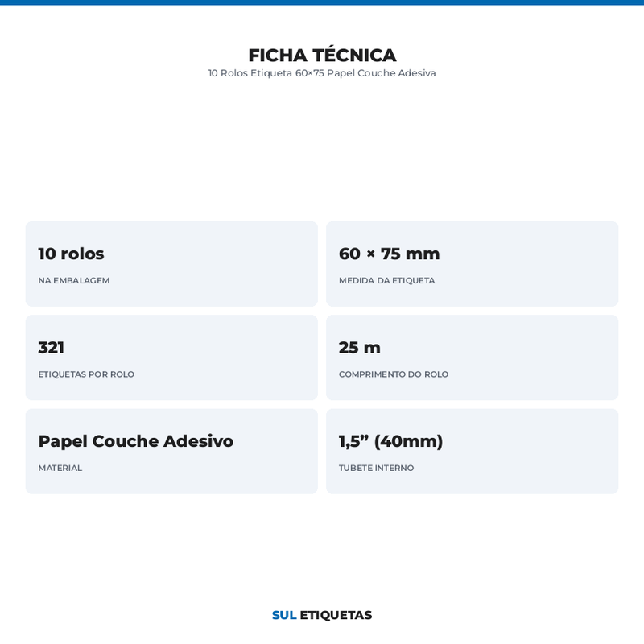Select the 'MEDIDA DA ETIQUETA' label

coord(387,280)
